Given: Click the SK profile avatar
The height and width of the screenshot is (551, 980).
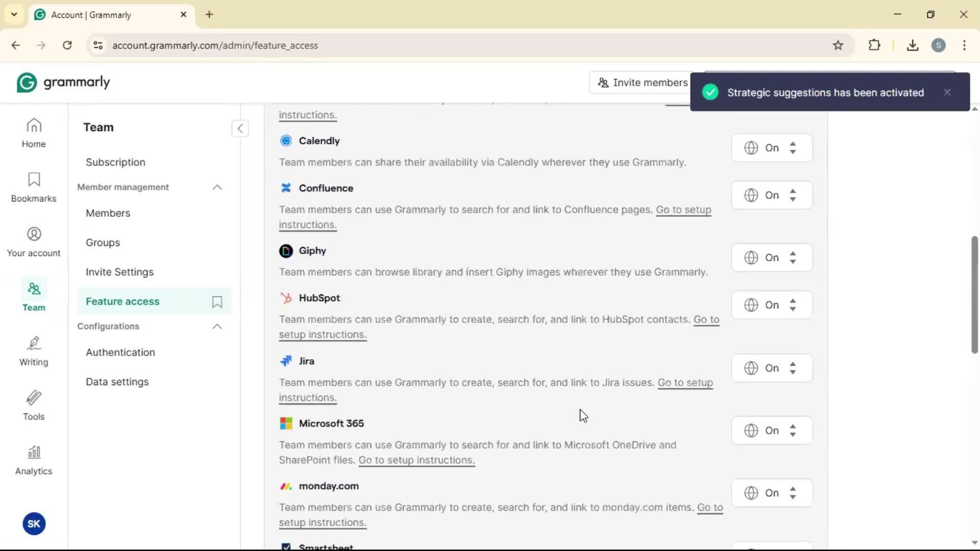Looking at the screenshot, I should 34,524.
